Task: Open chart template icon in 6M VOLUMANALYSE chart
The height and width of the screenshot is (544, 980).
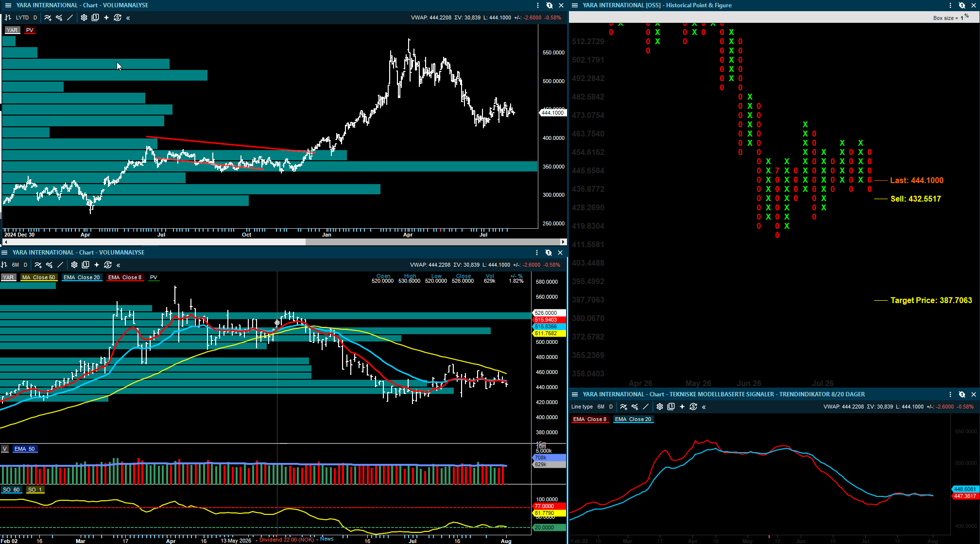Action: 86,265
